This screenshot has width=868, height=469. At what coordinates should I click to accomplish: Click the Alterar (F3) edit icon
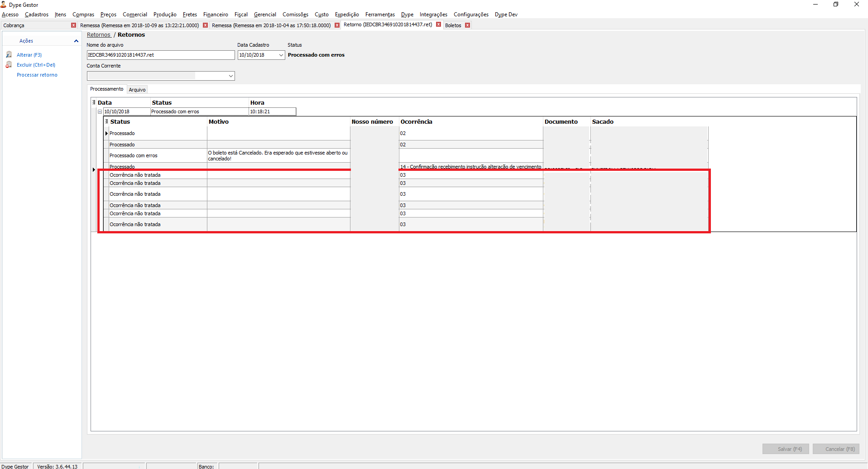(9, 55)
